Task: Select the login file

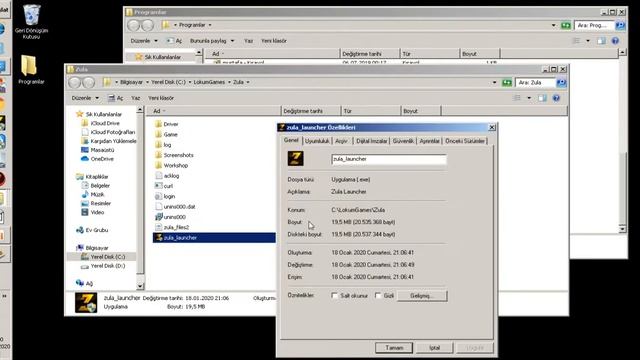Action: pyautogui.click(x=165, y=196)
